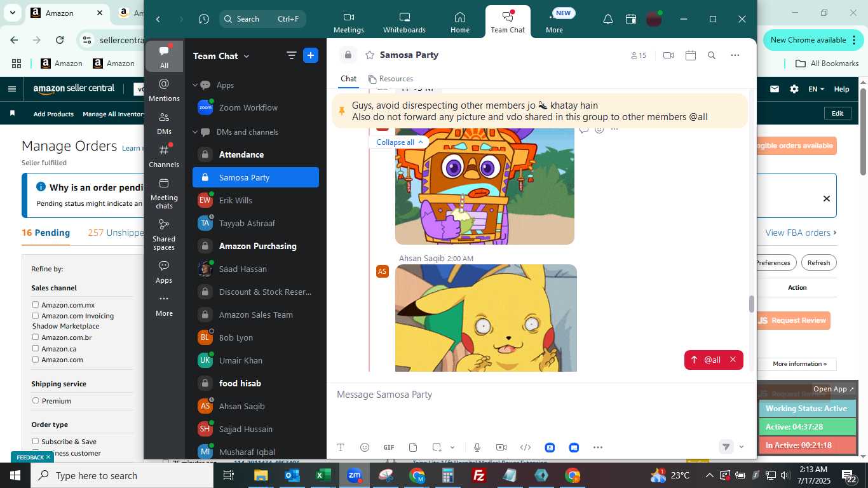Go back with Zoom back arrow
Image resolution: width=868 pixels, height=488 pixels.
[x=158, y=19]
